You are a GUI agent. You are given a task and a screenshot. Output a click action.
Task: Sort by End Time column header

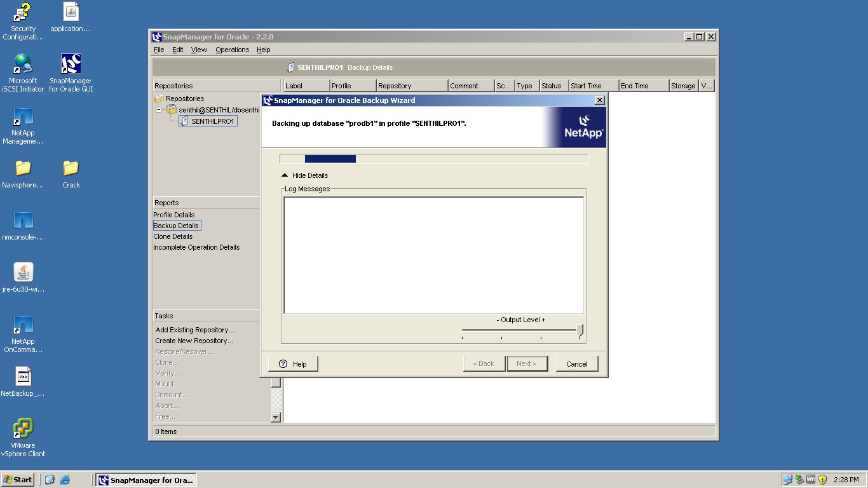pos(644,86)
